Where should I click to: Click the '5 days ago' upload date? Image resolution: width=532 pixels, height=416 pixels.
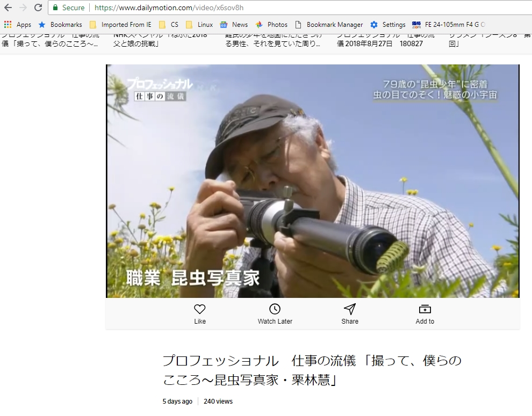(x=177, y=402)
